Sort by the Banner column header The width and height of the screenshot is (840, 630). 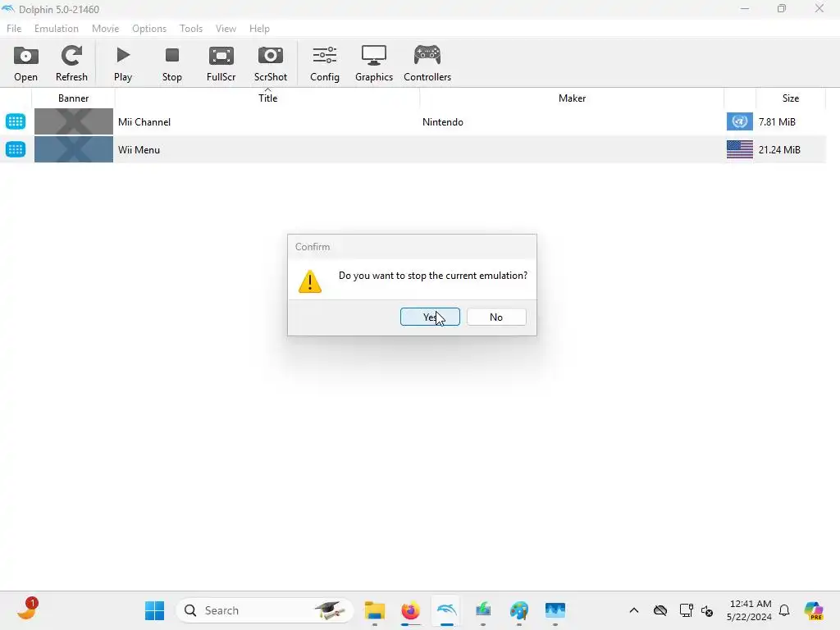(x=73, y=98)
